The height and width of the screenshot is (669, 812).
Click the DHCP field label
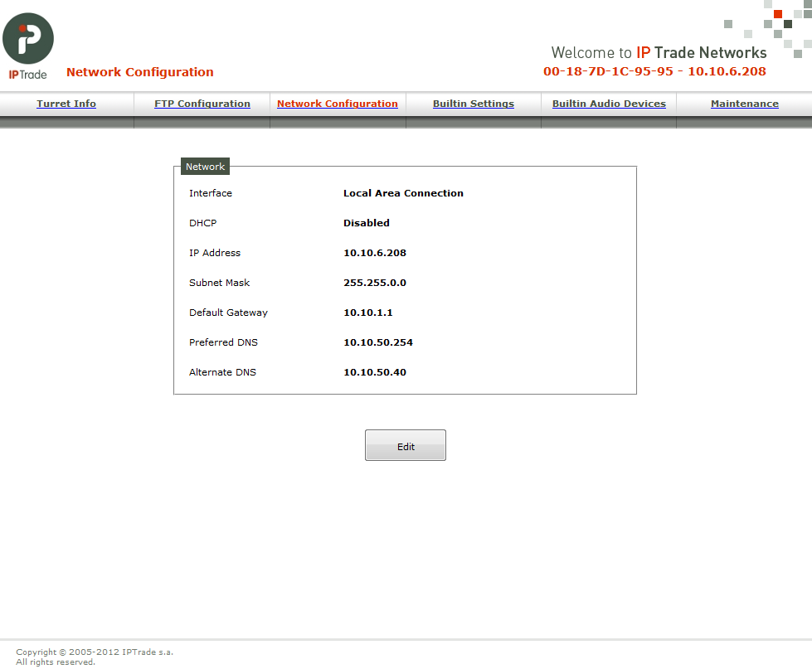(x=202, y=223)
